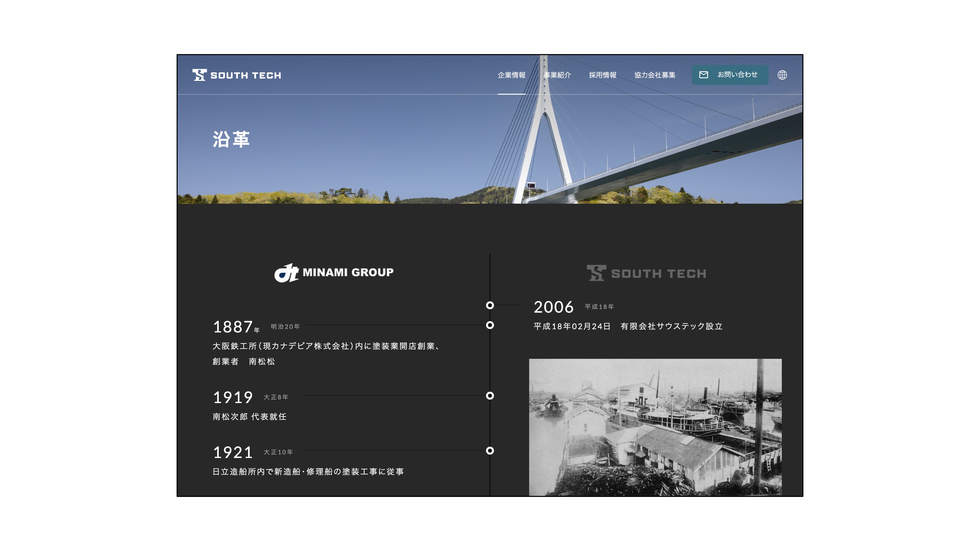Click the historic shipyard black-and-white photo
980x551 pixels.
tap(655, 427)
